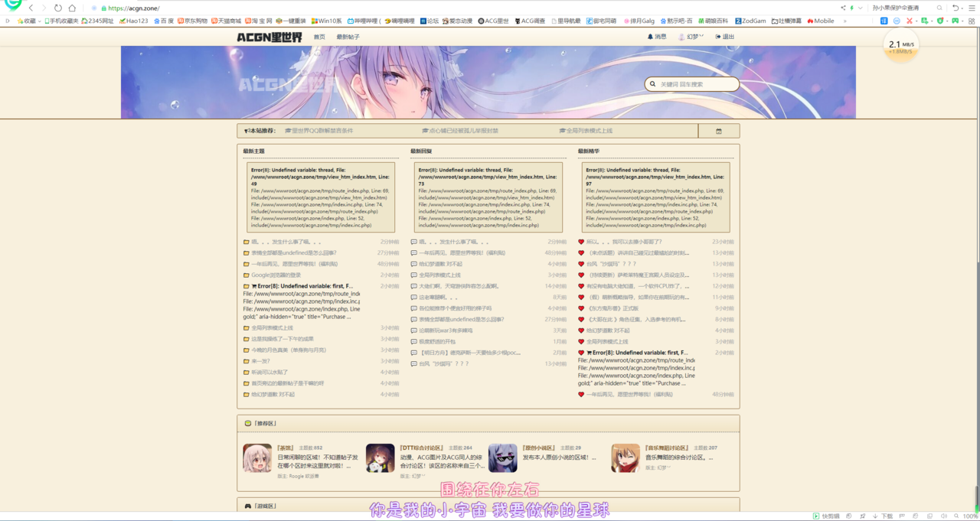The height and width of the screenshot is (521, 980).
Task: Click the browser undo-close-tab arrow icon
Action: 955,8
